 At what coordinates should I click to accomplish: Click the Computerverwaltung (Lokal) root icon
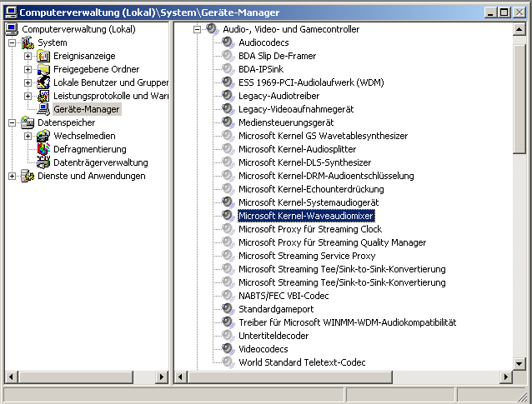coord(12,29)
